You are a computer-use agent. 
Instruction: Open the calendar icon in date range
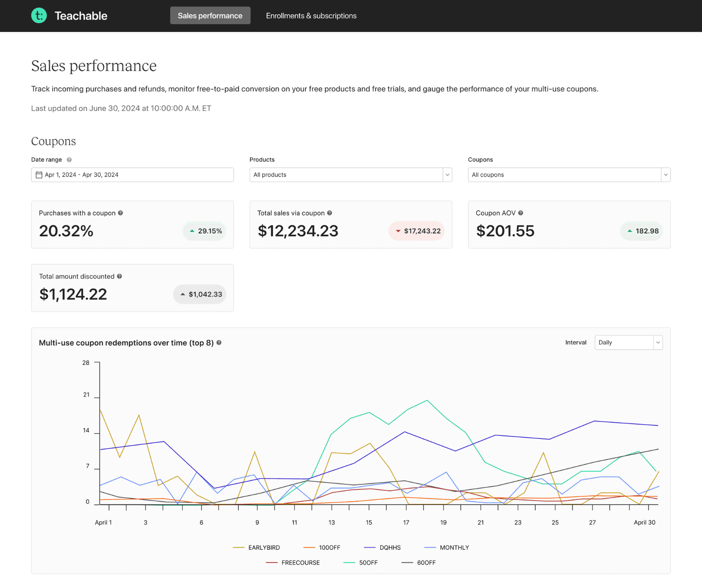(39, 174)
